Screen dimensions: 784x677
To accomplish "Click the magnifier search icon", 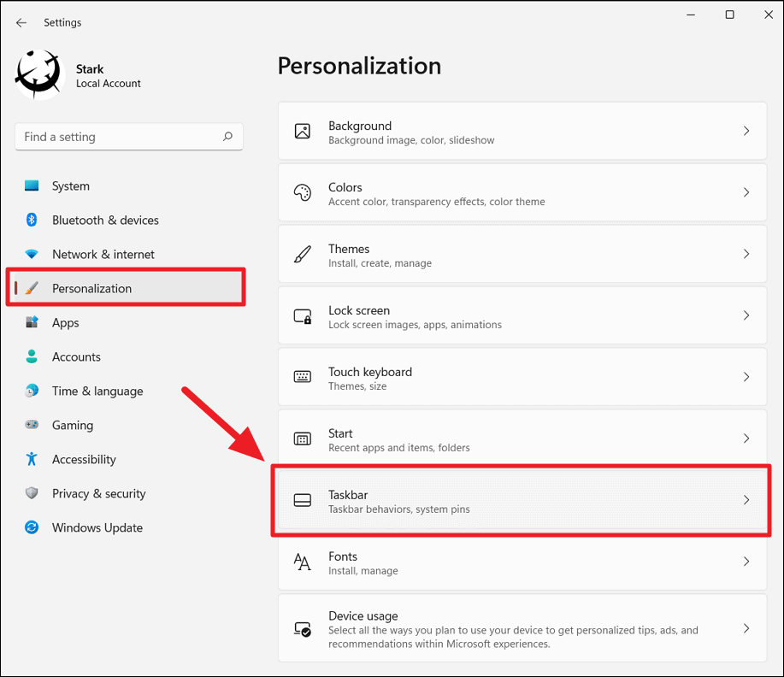I will pos(228,136).
